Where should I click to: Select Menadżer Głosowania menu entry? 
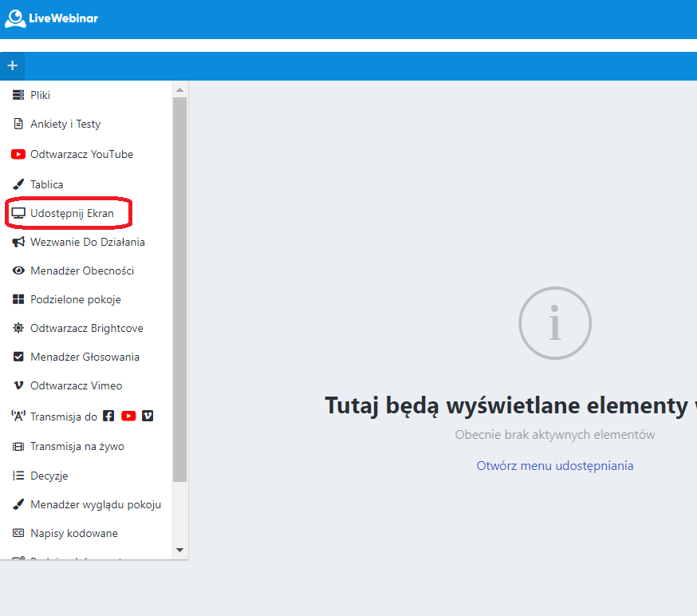click(x=85, y=357)
